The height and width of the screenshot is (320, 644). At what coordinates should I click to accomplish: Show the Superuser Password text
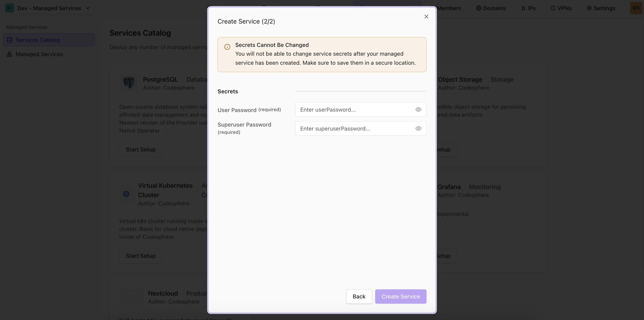[418, 128]
